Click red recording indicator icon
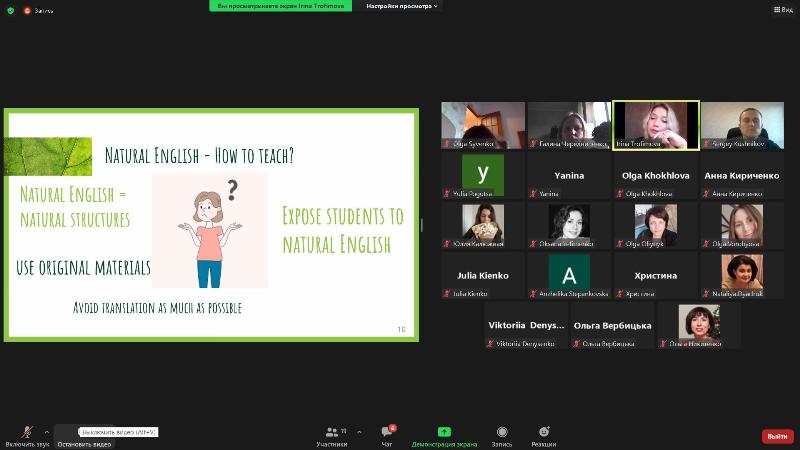The width and height of the screenshot is (800, 450). coord(27,10)
